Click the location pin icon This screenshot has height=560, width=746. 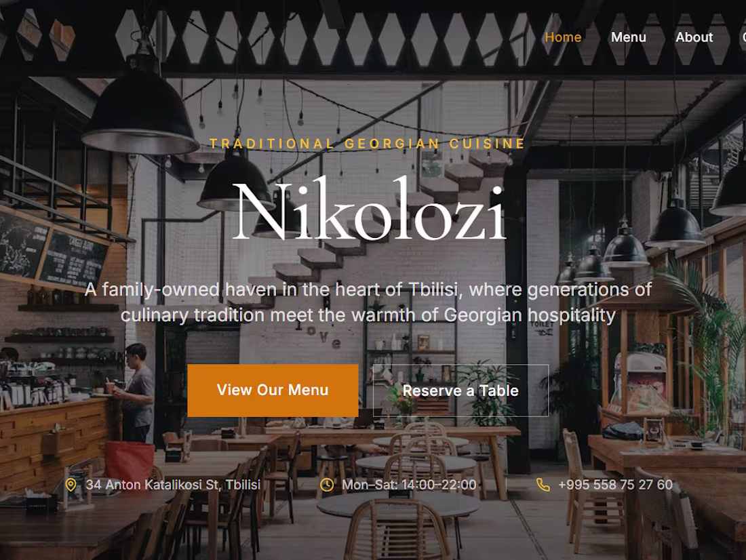pyautogui.click(x=71, y=485)
